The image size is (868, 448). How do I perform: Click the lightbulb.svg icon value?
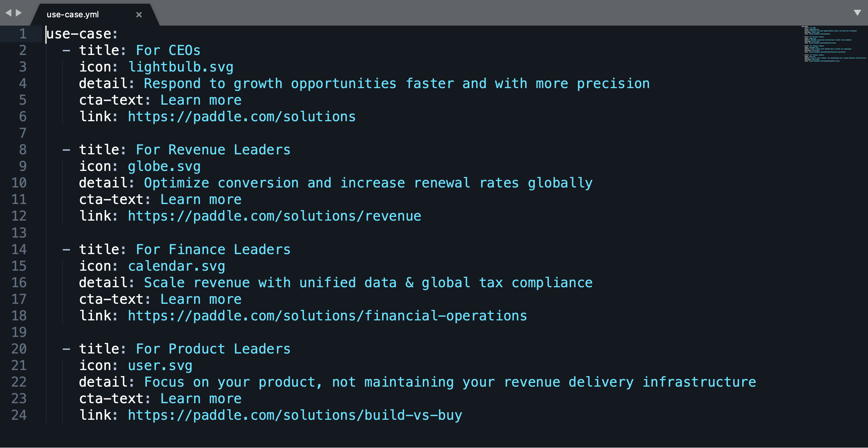[x=180, y=67]
